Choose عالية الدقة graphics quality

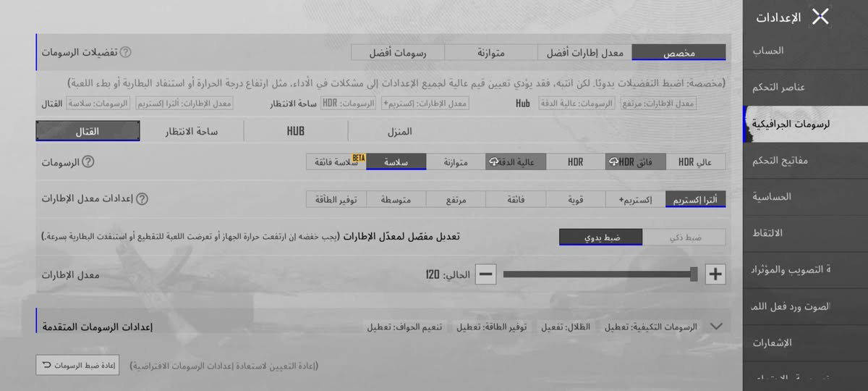(x=516, y=162)
